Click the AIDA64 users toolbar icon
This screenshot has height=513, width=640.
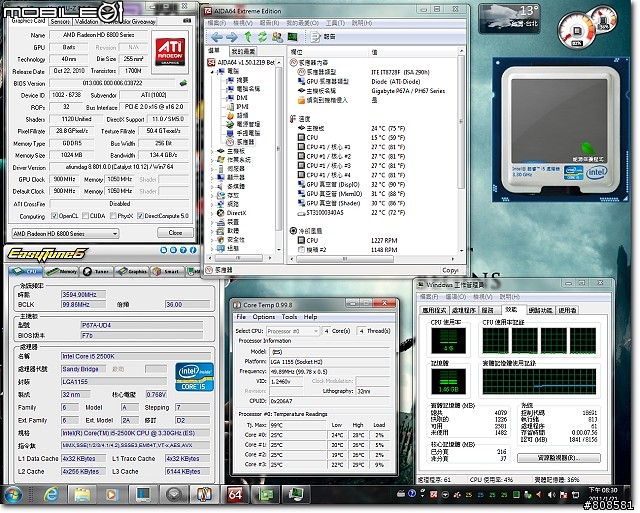tap(278, 37)
